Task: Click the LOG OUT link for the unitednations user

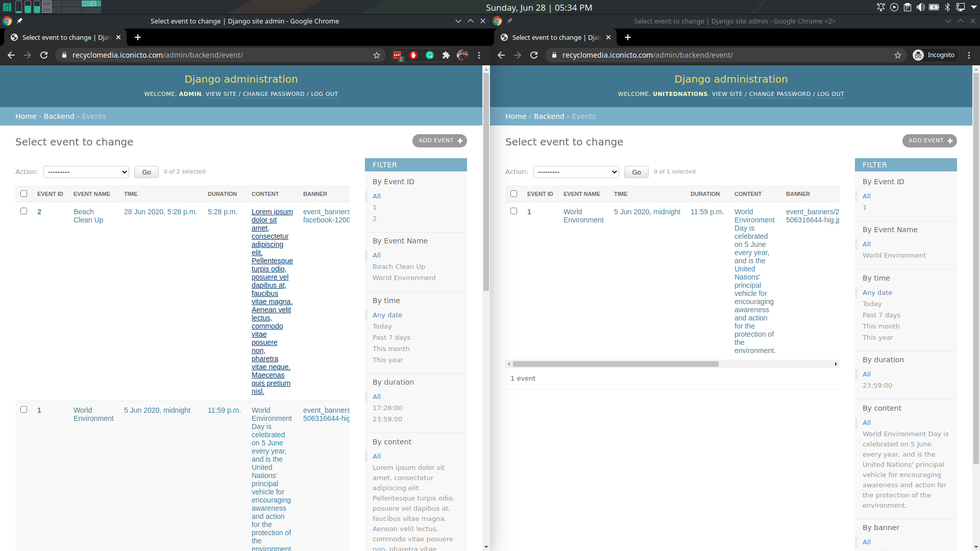Action: [830, 94]
